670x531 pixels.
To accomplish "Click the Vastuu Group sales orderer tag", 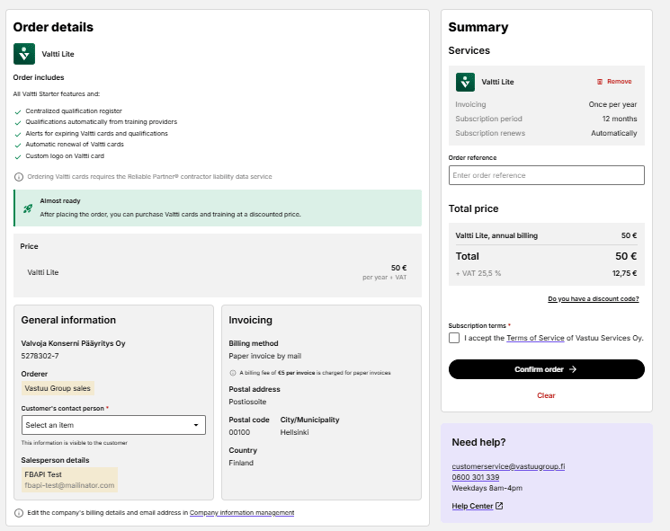I will (58, 388).
